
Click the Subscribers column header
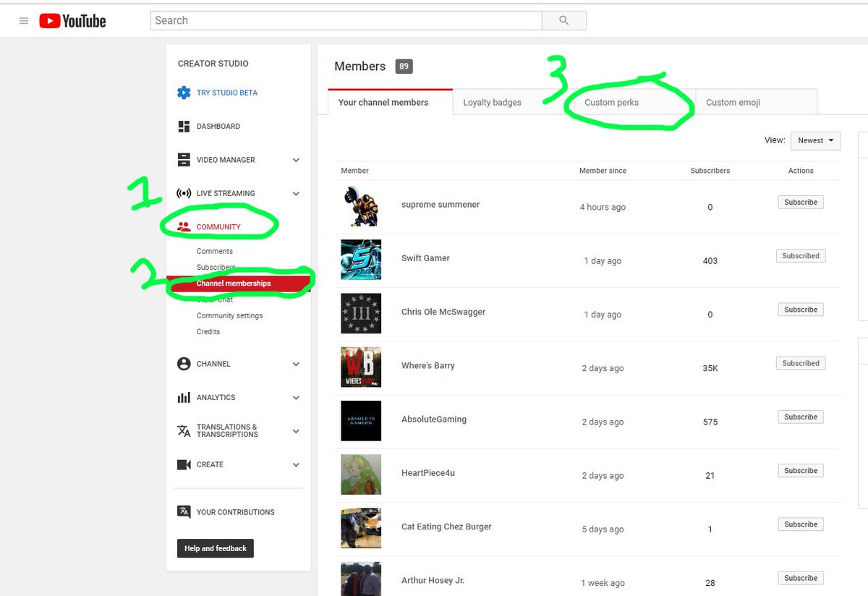click(710, 171)
